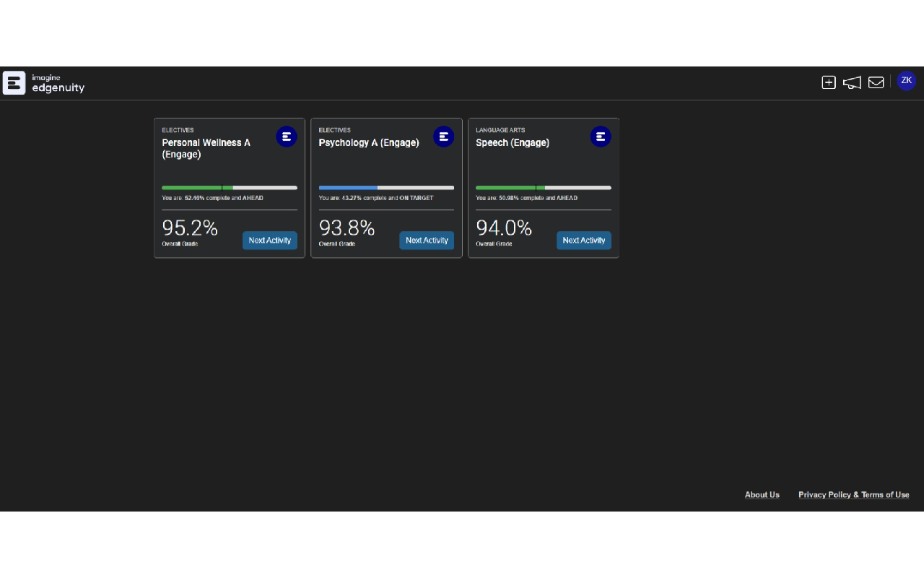Click the Personal Wellness progress bar
924x578 pixels.
[x=229, y=187]
